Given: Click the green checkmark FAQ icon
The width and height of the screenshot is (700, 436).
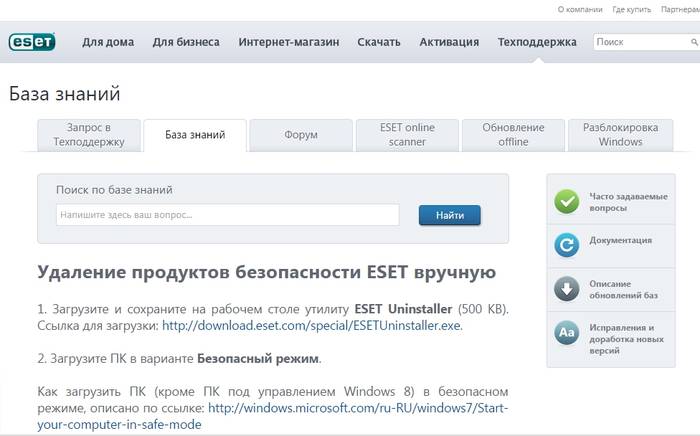Looking at the screenshot, I should [x=567, y=202].
